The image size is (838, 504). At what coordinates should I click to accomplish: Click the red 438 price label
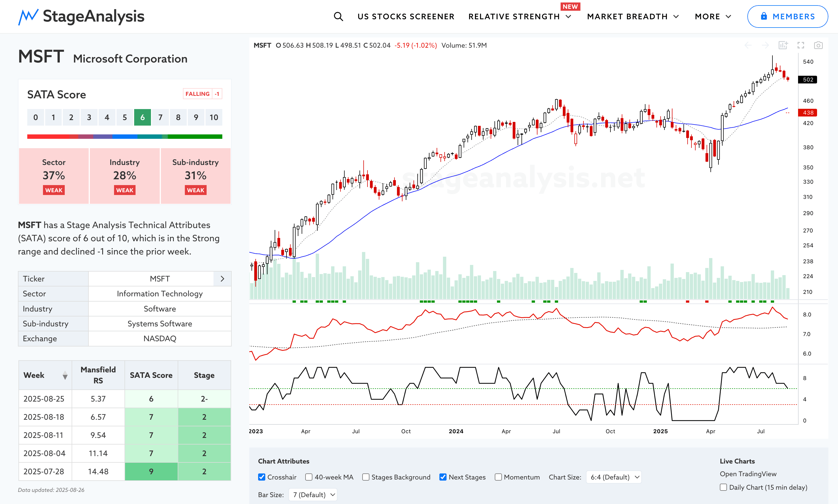[808, 112]
